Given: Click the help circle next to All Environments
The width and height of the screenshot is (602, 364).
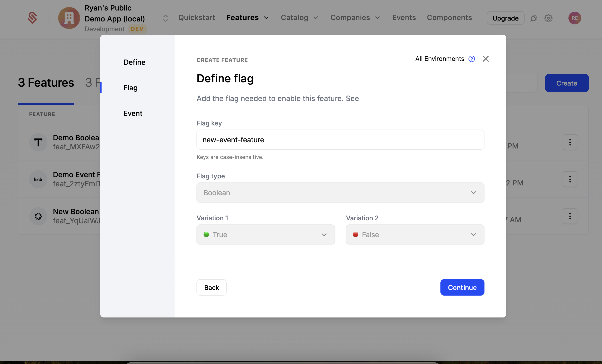Looking at the screenshot, I should (471, 59).
